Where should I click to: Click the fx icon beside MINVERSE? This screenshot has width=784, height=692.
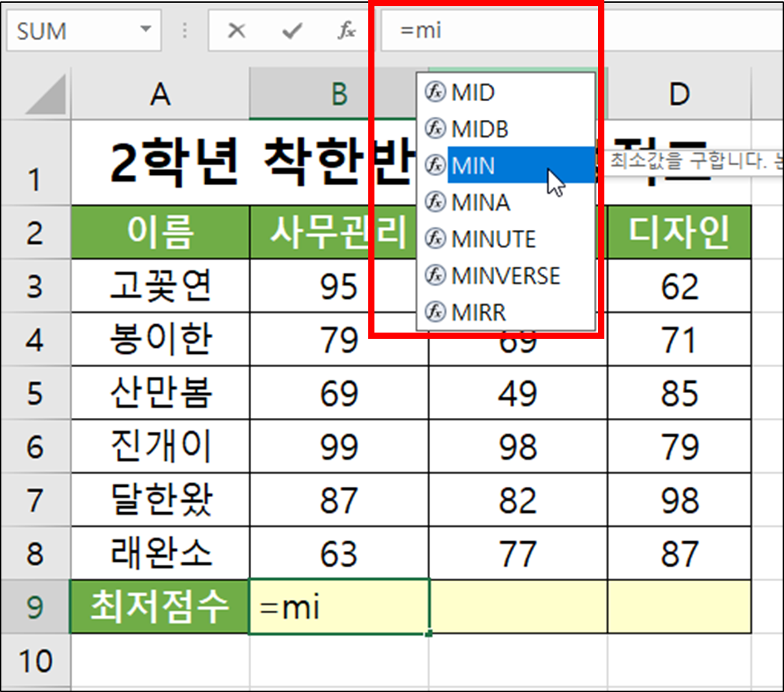point(435,276)
